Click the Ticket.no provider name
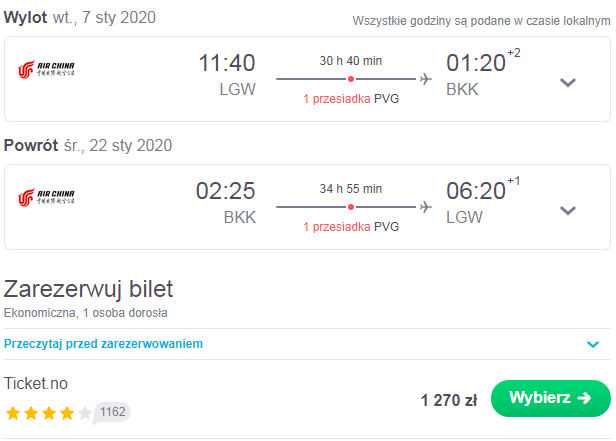 click(36, 384)
